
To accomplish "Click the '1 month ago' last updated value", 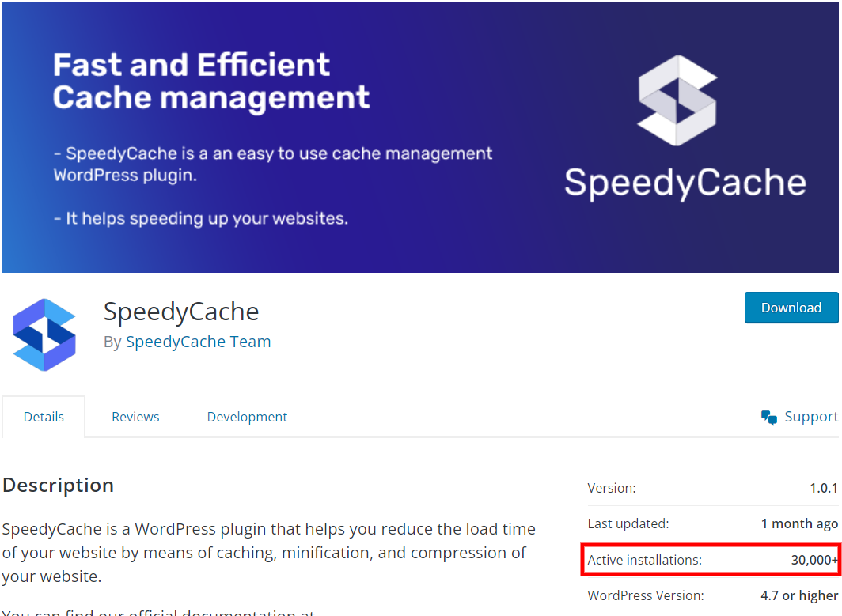I will (799, 523).
